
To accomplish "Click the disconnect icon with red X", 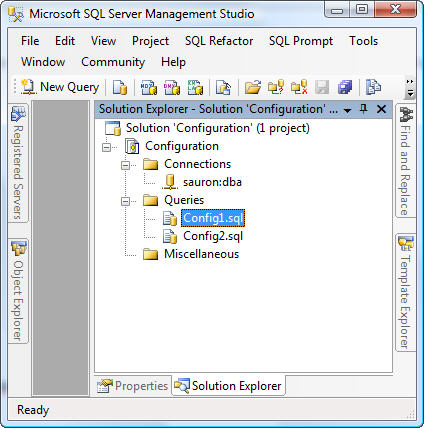I will [x=299, y=87].
